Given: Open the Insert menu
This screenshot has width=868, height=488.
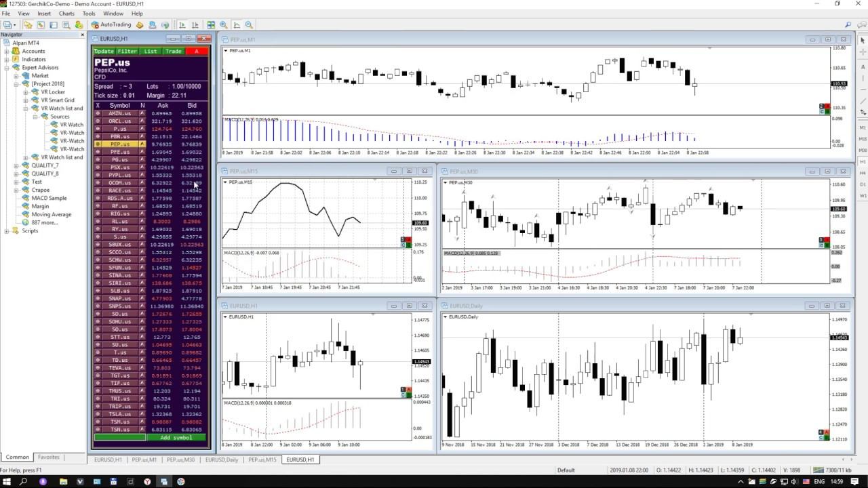Looking at the screenshot, I should pos(44,14).
